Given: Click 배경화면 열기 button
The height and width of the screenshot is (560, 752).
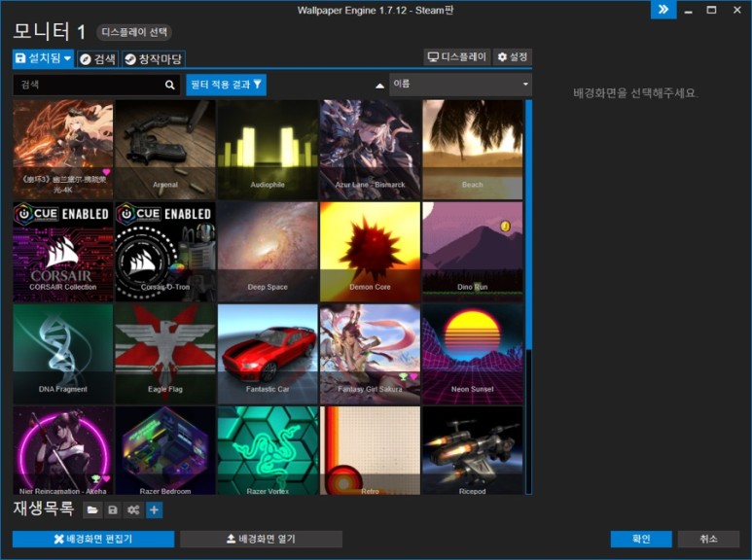Looking at the screenshot, I should click(261, 539).
